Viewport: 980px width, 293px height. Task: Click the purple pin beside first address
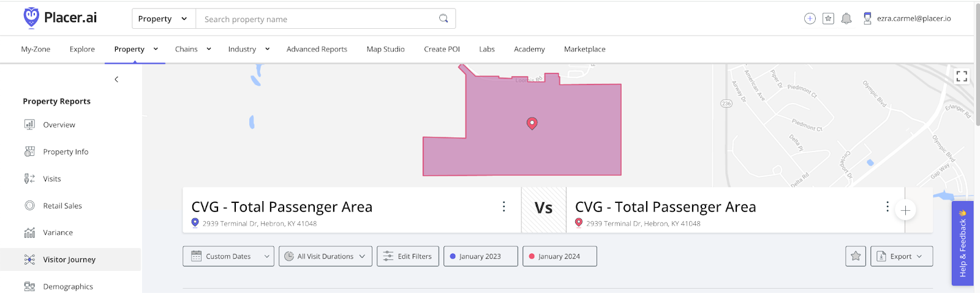pyautogui.click(x=195, y=223)
